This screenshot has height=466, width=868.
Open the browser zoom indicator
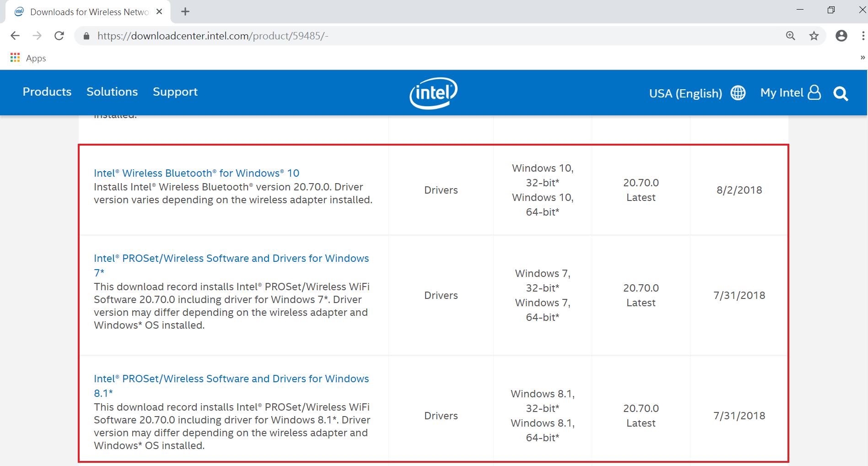coord(790,36)
